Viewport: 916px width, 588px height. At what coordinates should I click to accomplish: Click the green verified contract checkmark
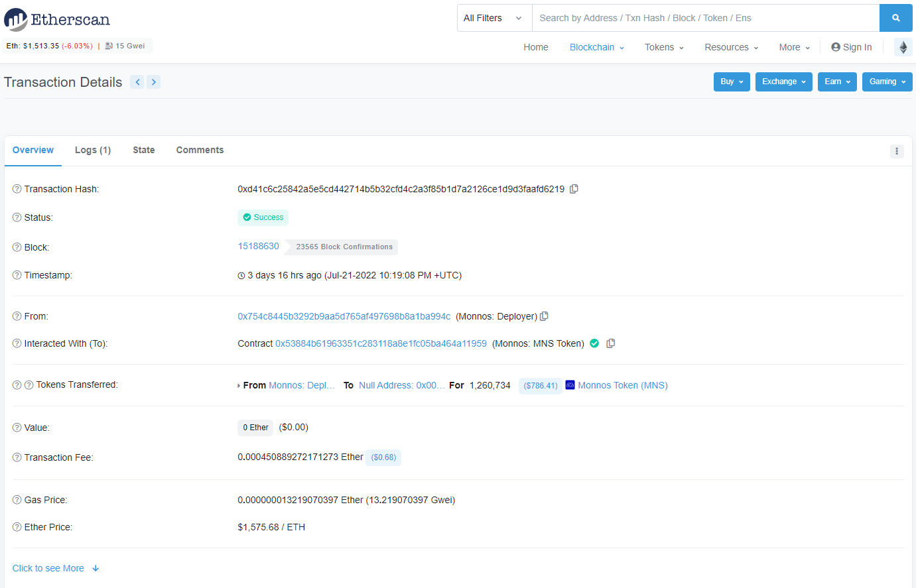click(x=594, y=343)
